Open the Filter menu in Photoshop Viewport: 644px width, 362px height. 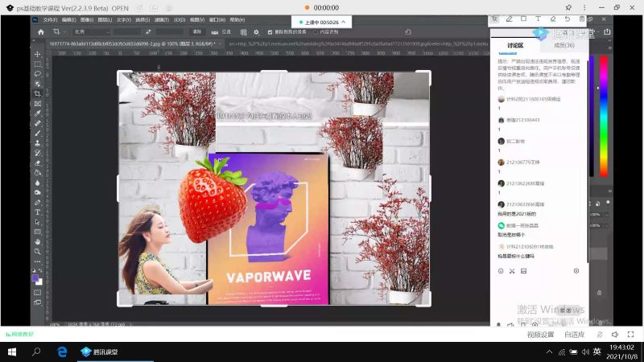coord(162,19)
